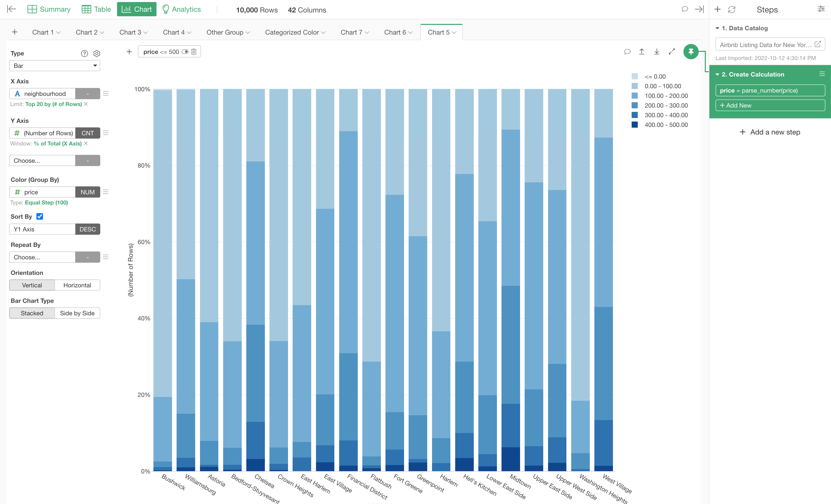Toggle the Sort By checkbox

(x=39, y=216)
